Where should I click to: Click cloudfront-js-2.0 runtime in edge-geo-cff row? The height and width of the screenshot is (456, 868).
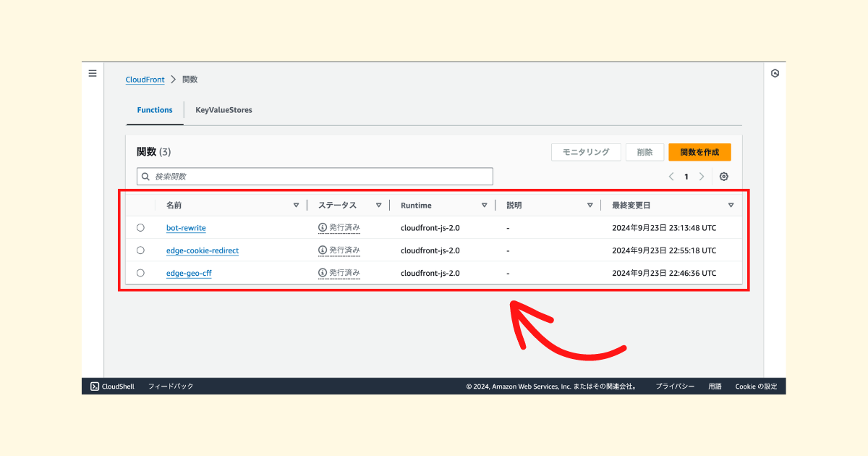click(x=430, y=274)
